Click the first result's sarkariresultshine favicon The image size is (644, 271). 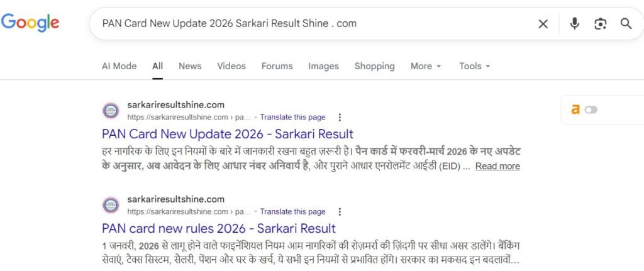[111, 111]
